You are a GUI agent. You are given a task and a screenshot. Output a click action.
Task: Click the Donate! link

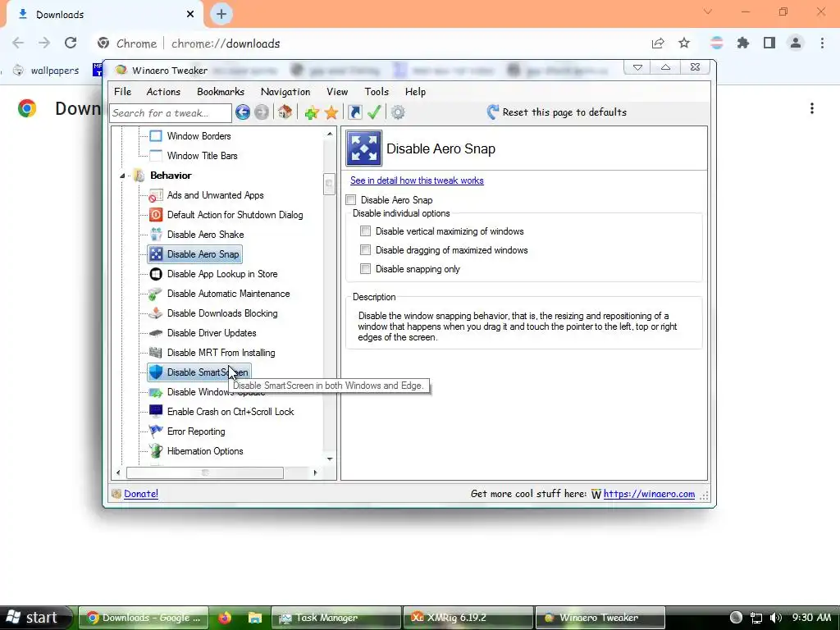click(x=141, y=494)
